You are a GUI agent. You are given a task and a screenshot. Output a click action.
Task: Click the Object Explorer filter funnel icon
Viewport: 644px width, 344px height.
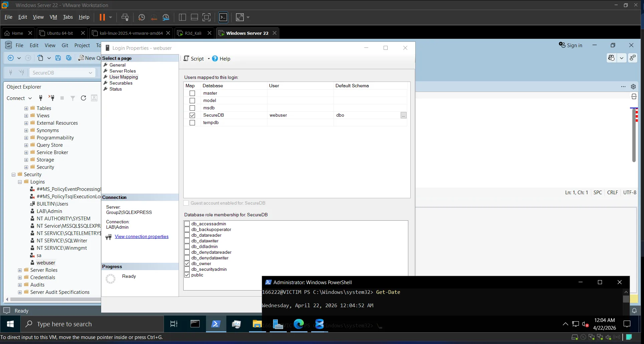tap(73, 98)
